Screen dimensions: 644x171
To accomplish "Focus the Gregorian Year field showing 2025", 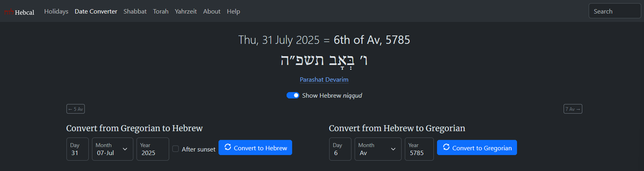I will 152,149.
